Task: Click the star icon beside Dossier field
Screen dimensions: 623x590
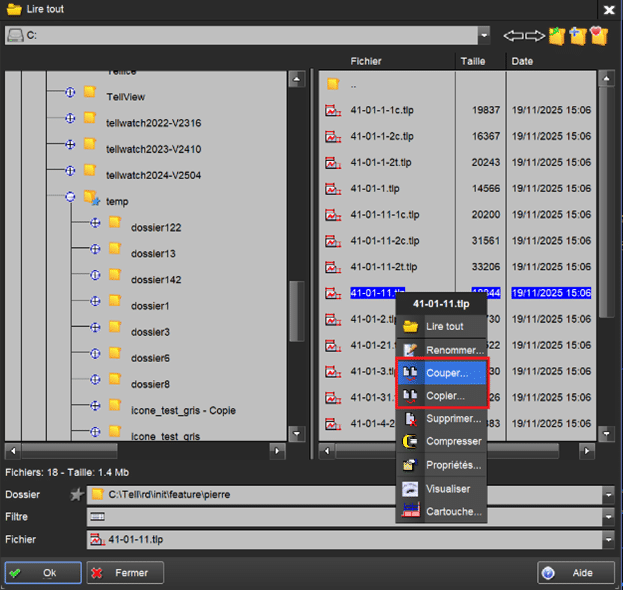Action: tap(76, 494)
